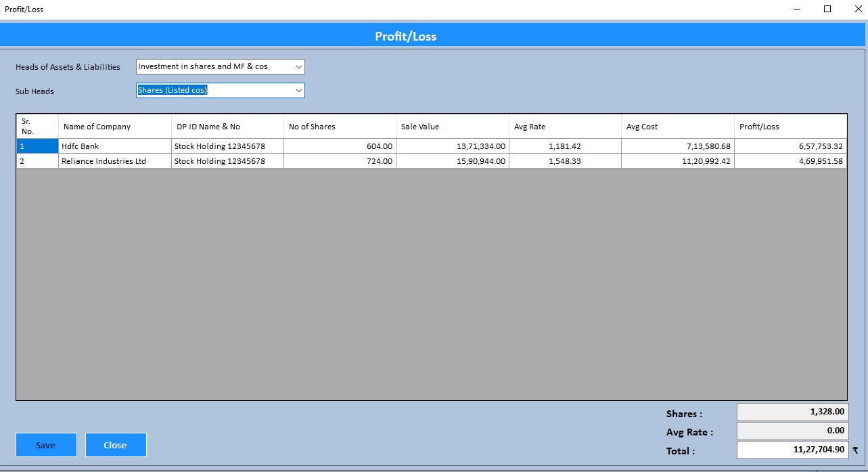Maximize the Profit/Loss window
868x472 pixels.
pyautogui.click(x=827, y=9)
